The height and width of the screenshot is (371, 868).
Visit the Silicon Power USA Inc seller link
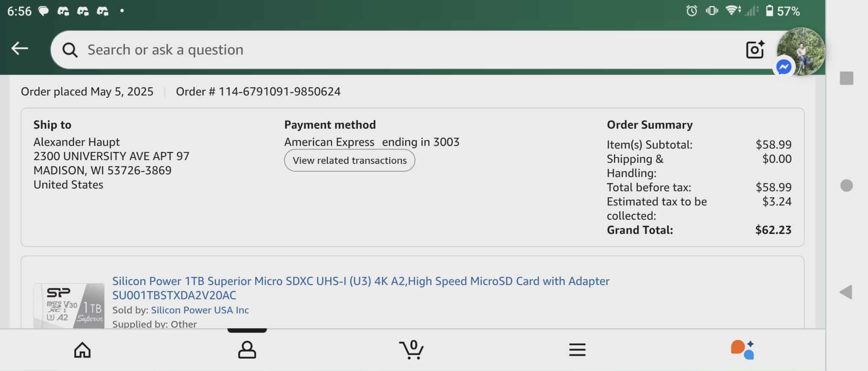(x=200, y=310)
